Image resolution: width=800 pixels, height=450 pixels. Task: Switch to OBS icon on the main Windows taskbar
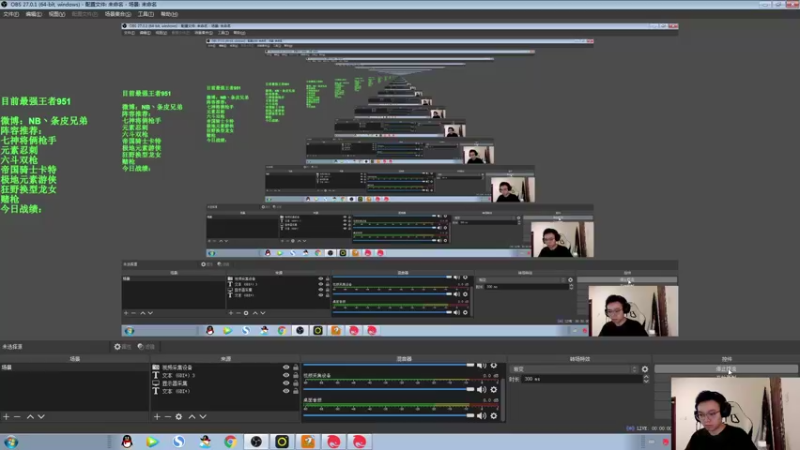[256, 442]
